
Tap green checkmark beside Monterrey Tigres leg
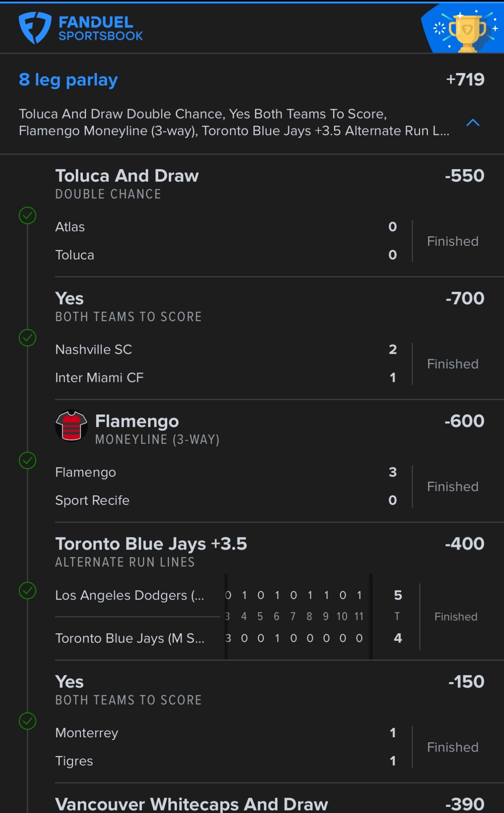click(27, 721)
